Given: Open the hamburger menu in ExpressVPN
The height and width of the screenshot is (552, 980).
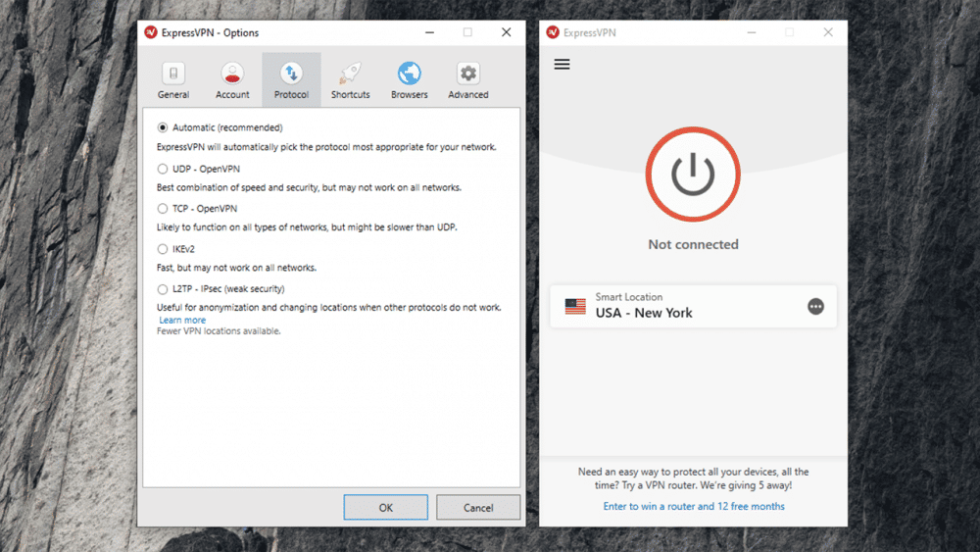Looking at the screenshot, I should point(562,65).
